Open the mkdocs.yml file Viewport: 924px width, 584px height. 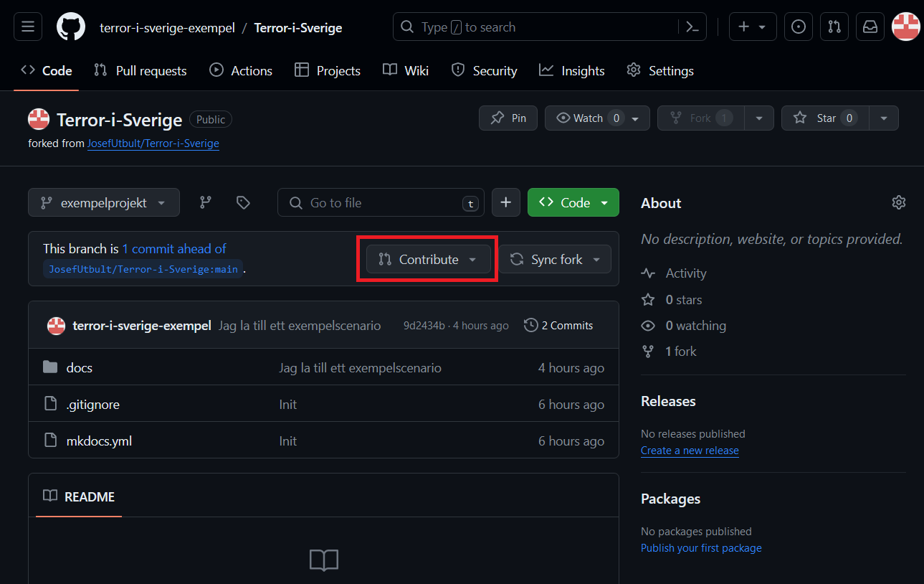(x=99, y=441)
